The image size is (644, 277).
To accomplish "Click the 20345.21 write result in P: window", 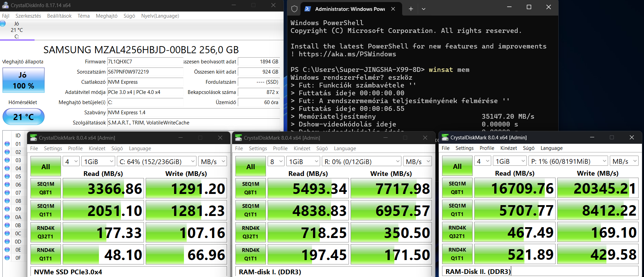I will tap(598, 188).
